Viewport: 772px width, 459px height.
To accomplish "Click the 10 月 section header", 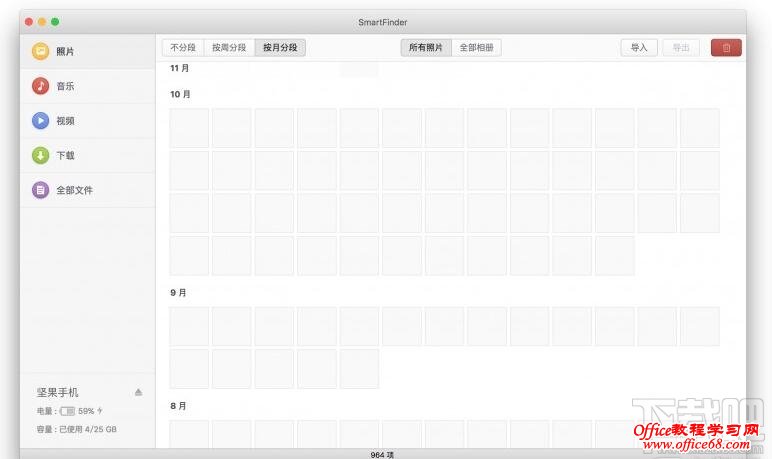I will (180, 94).
